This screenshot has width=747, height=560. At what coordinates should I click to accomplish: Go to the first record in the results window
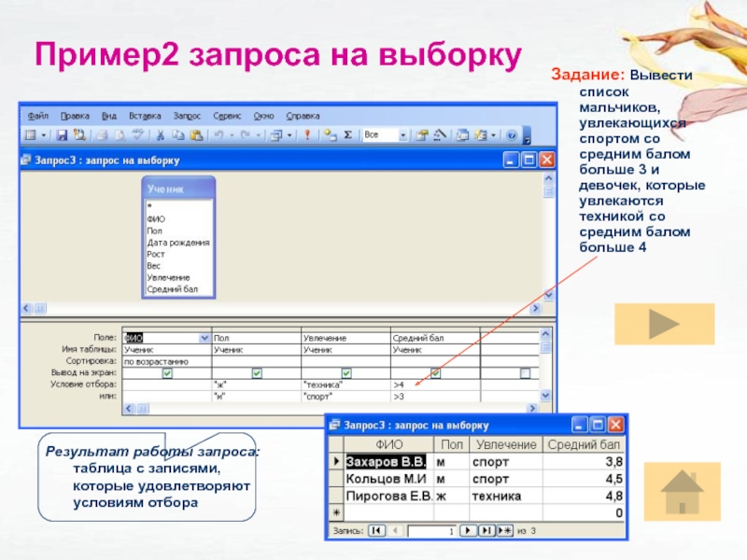(376, 530)
